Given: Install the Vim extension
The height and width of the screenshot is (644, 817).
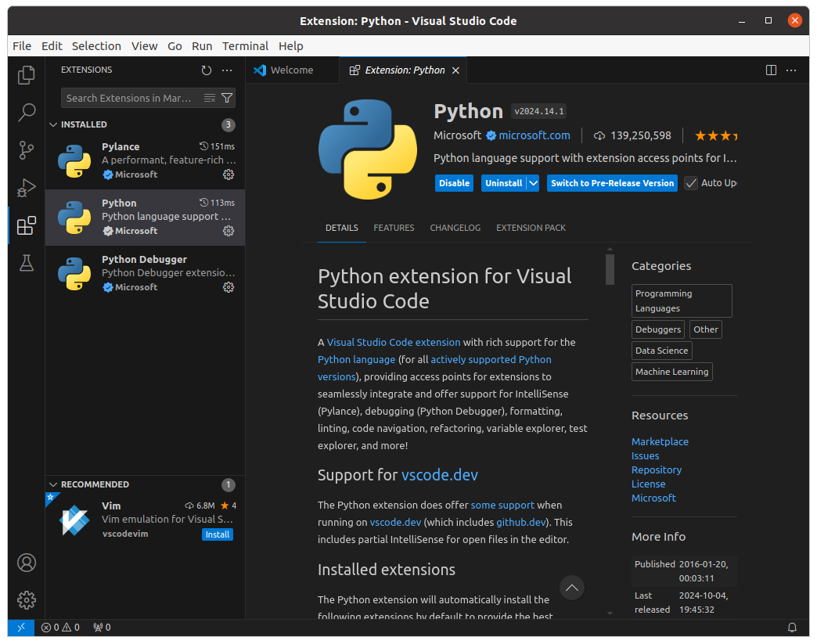Looking at the screenshot, I should pyautogui.click(x=218, y=534).
